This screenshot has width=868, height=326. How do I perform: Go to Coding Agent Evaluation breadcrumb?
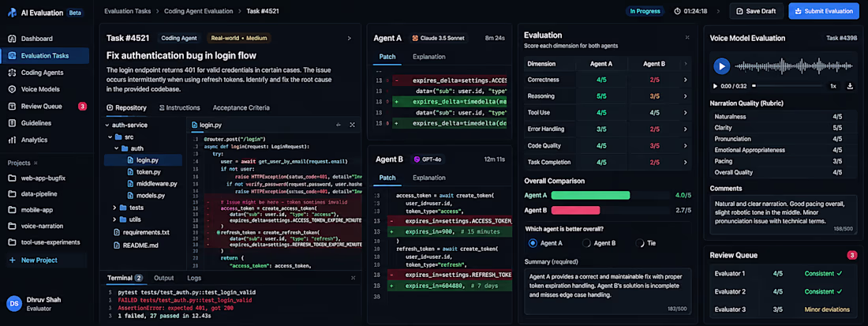pyautogui.click(x=199, y=10)
